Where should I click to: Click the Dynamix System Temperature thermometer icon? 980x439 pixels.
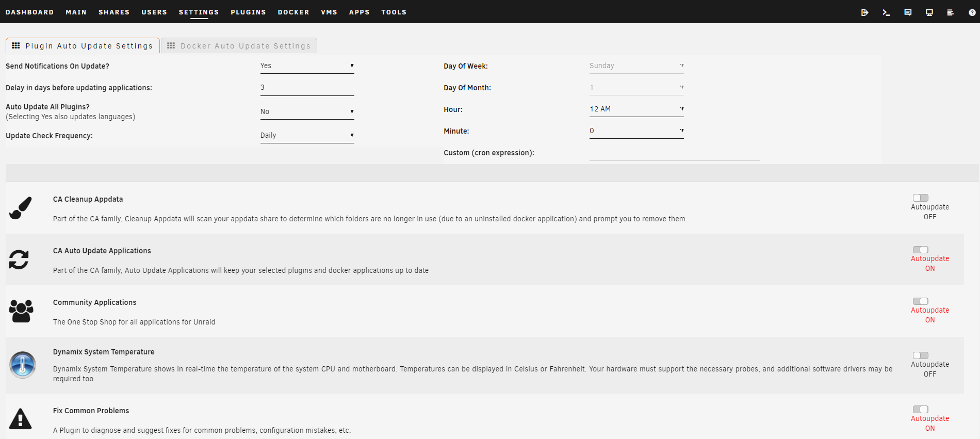23,365
